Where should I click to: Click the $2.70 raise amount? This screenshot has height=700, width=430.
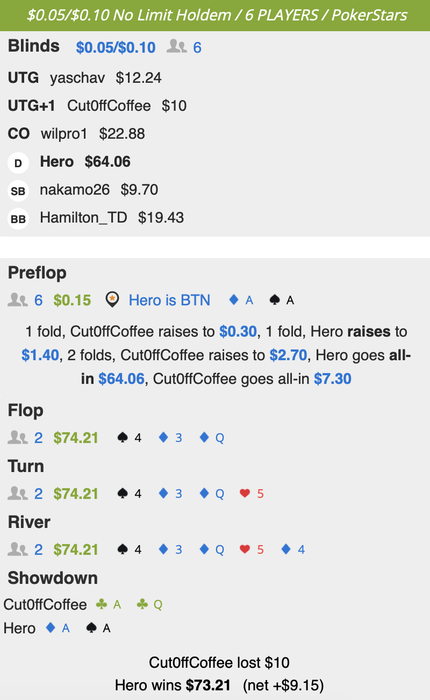tap(288, 355)
